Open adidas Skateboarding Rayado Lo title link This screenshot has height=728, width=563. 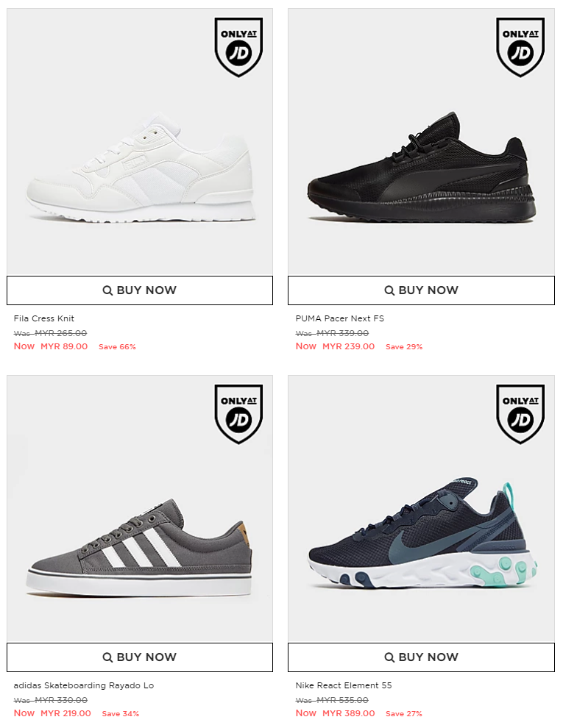pyautogui.click(x=84, y=685)
